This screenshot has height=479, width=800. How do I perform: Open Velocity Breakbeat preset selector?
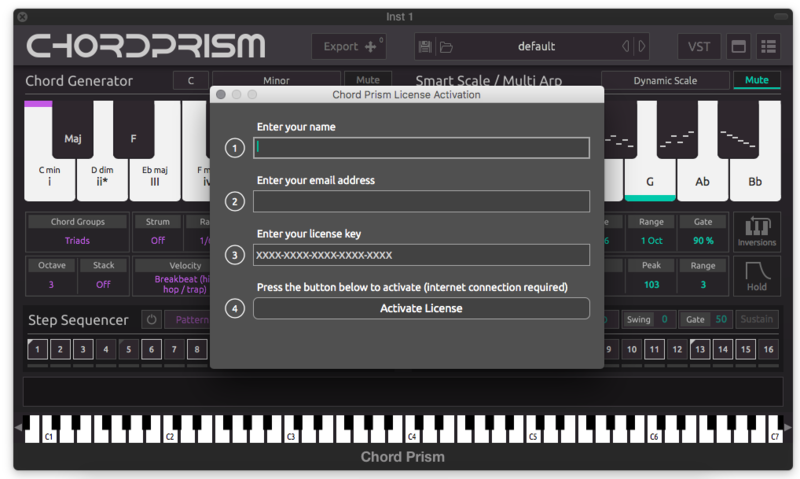[183, 284]
